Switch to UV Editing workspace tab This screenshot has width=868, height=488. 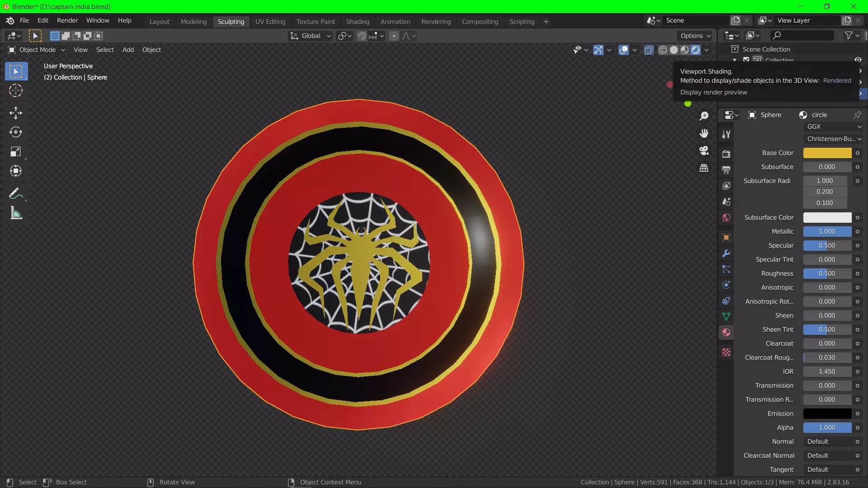click(x=270, y=22)
